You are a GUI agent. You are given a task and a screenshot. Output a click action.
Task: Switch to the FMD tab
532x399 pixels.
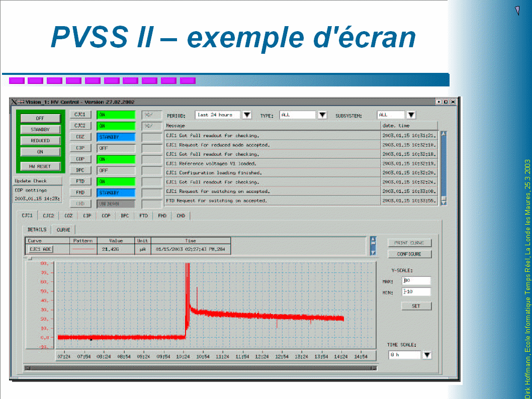coord(162,216)
